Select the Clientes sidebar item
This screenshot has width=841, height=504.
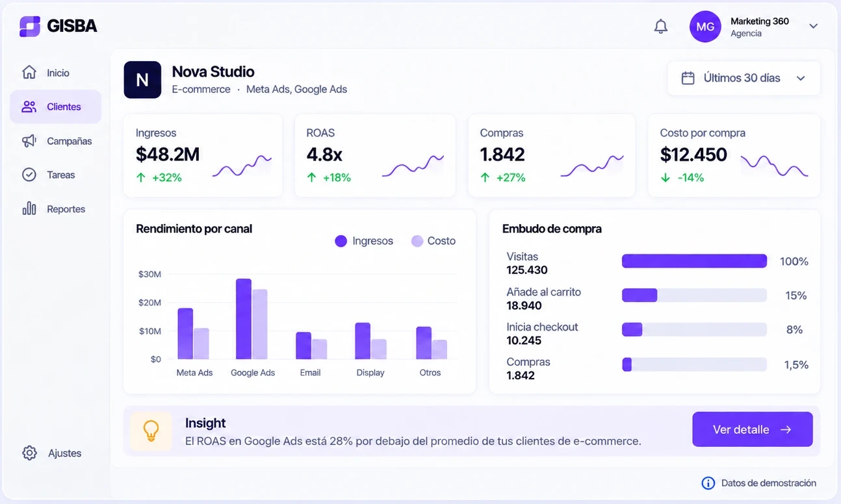(x=56, y=107)
